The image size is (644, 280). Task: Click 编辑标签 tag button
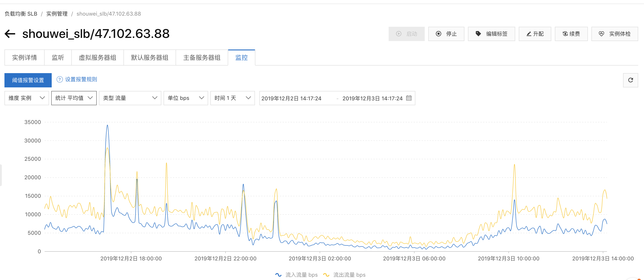coord(491,34)
